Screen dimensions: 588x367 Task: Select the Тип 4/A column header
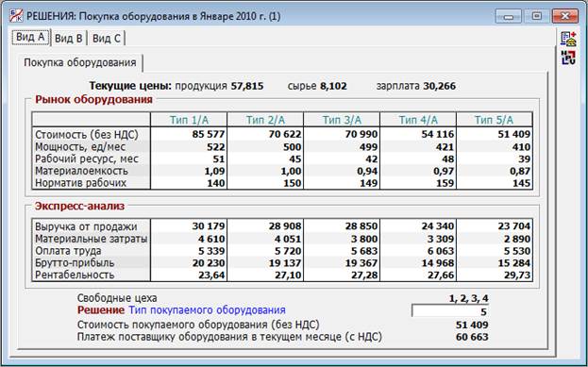coord(418,120)
